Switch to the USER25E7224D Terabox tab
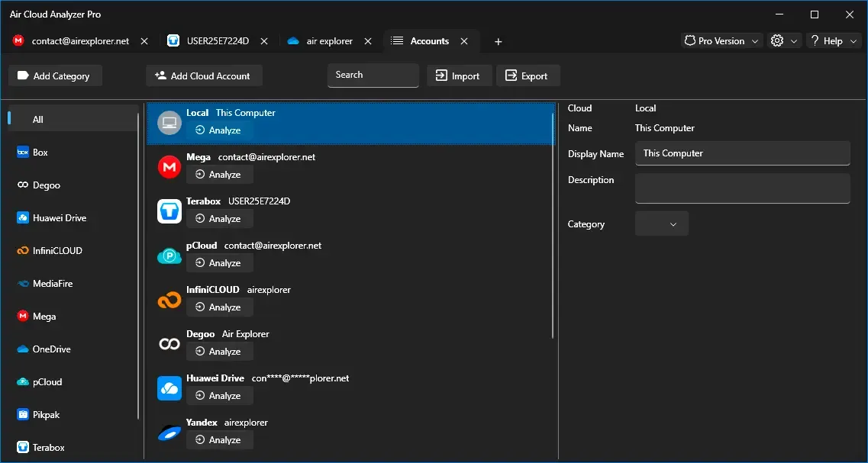 click(x=209, y=41)
